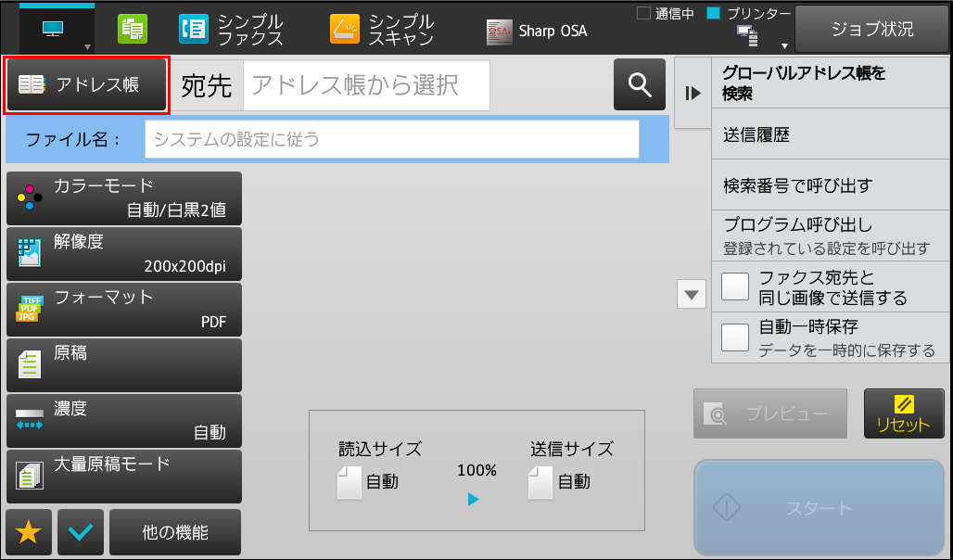The width and height of the screenshot is (953, 560).
Task: Select Global Address Book search (グローバルアドレス帳を検索)
Action: click(831, 83)
